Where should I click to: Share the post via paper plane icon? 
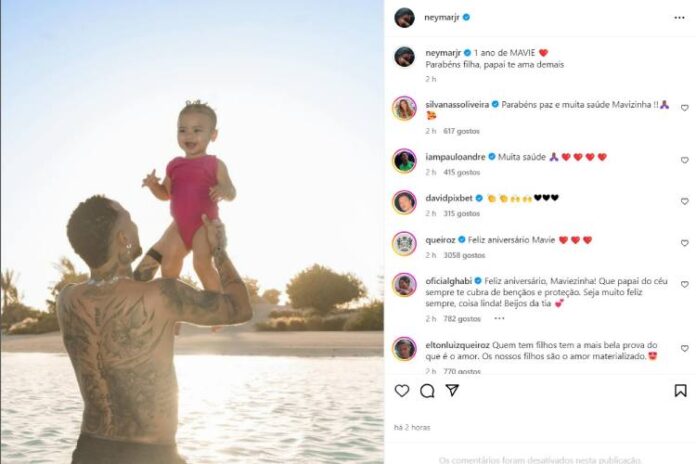pos(452,390)
